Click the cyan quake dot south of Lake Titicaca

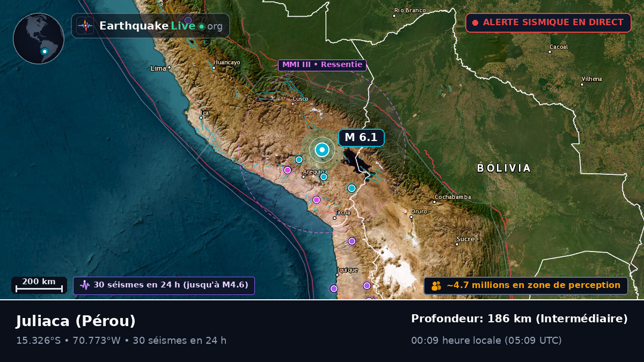point(352,188)
